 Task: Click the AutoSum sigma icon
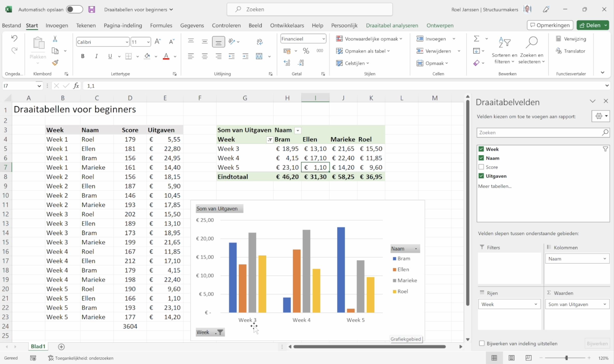coord(476,39)
